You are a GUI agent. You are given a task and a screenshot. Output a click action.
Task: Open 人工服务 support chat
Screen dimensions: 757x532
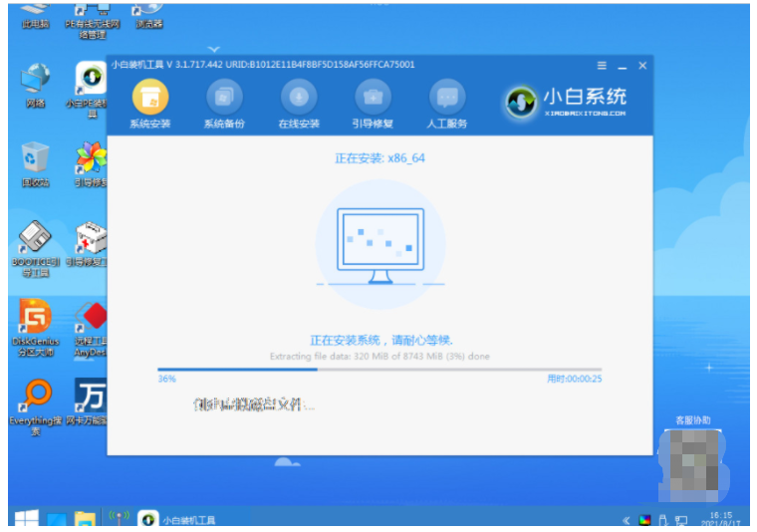[x=447, y=99]
